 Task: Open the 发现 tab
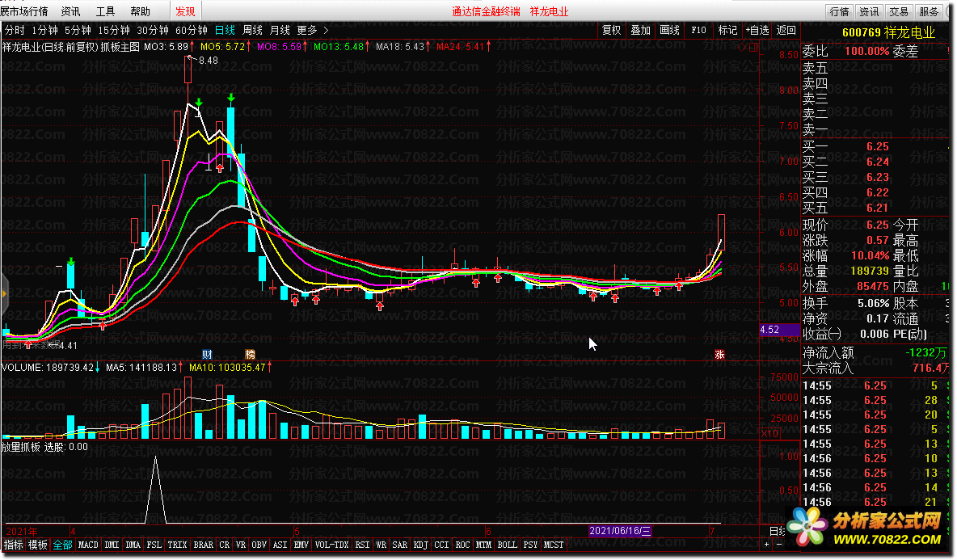tap(185, 11)
